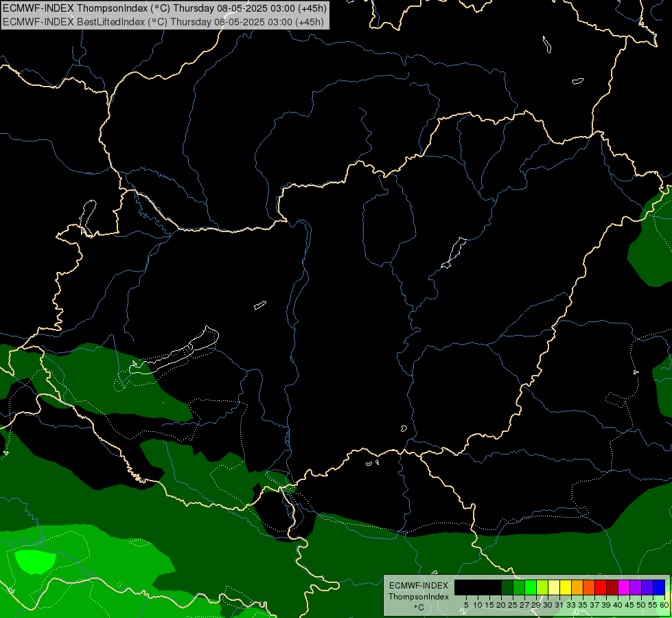
Task: Click the legend tick label 20
Action: (x=501, y=605)
